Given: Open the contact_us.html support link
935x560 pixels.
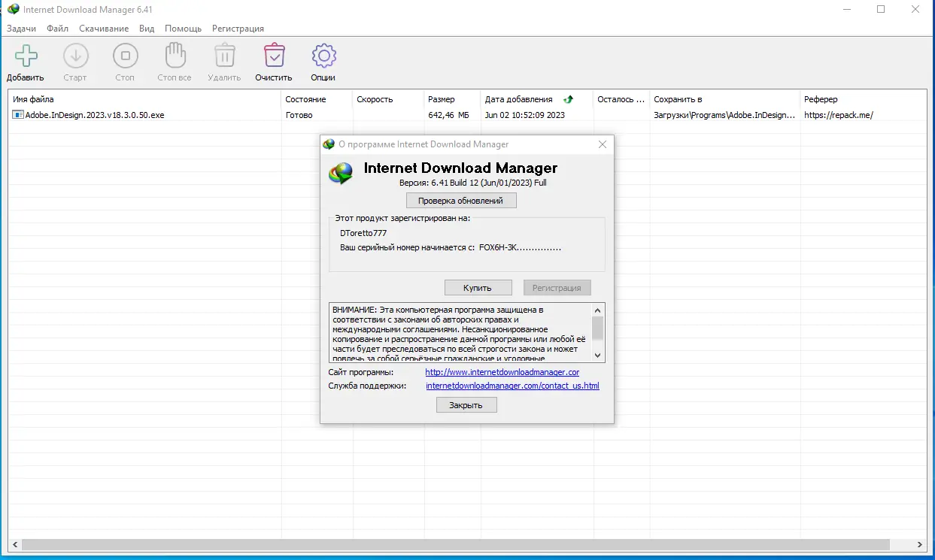Looking at the screenshot, I should pos(512,386).
